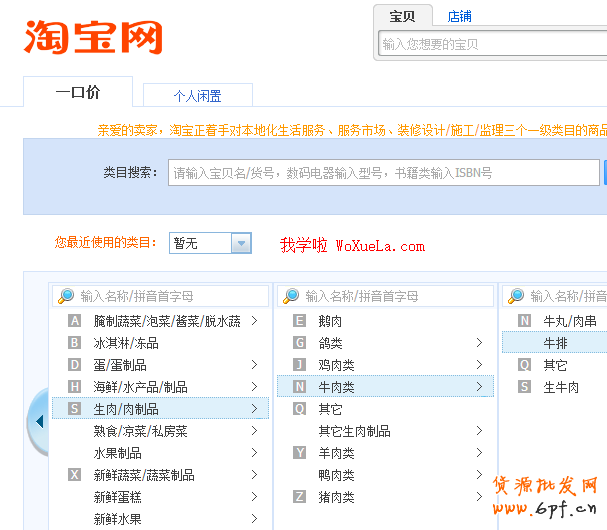
Task: Select the 宝贝 search tab
Action: tap(403, 16)
